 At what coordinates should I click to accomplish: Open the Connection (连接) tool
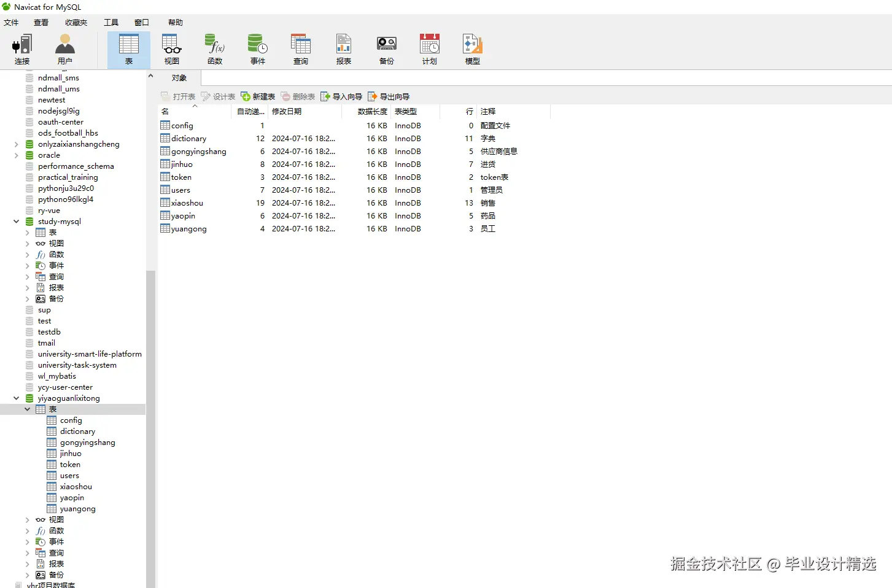(22, 50)
